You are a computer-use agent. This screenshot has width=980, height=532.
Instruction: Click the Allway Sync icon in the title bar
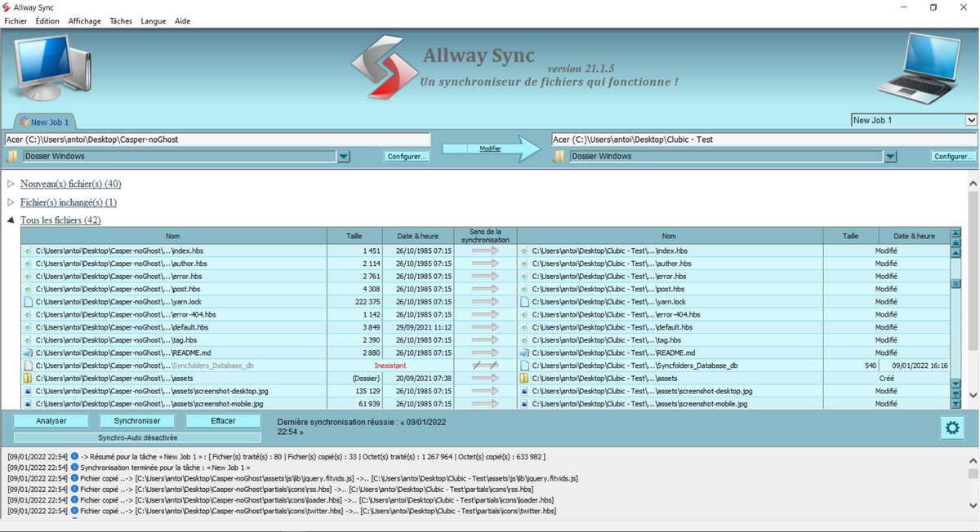coord(7,7)
